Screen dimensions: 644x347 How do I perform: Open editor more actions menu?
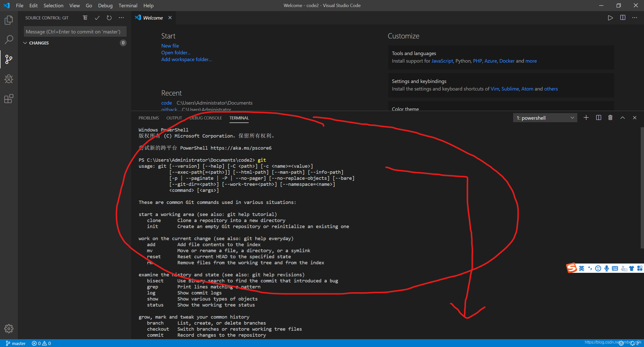(x=635, y=18)
